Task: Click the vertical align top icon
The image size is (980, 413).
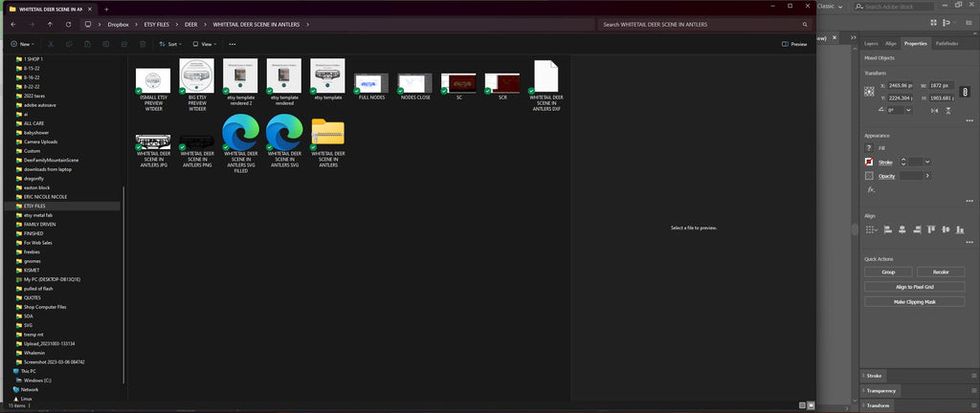Action: pos(932,229)
